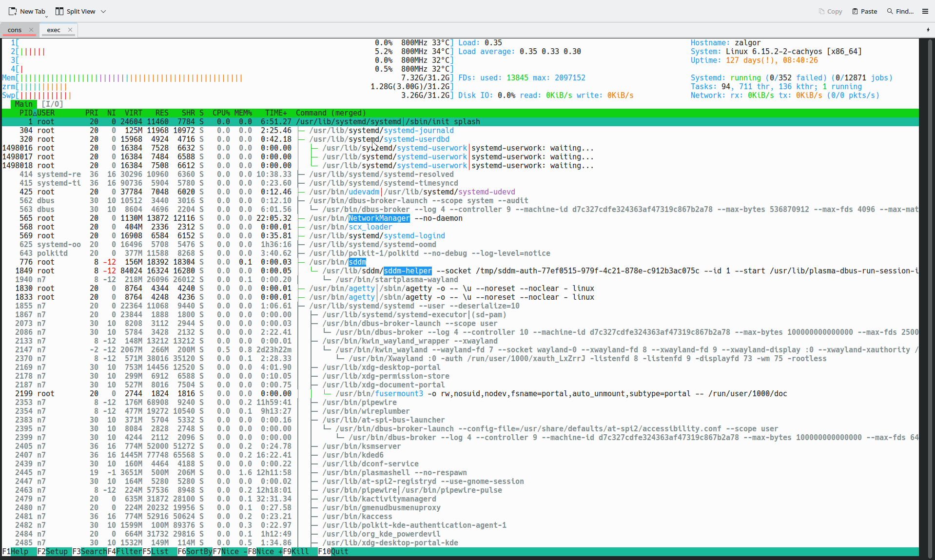935x560 pixels.
Task: Select the startplasma-wayland process row
Action: pos(460,280)
